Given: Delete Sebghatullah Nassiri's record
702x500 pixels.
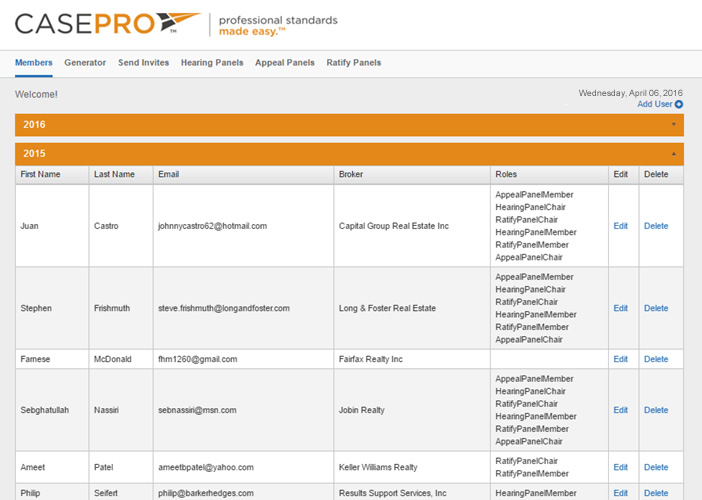Looking at the screenshot, I should (656, 410).
